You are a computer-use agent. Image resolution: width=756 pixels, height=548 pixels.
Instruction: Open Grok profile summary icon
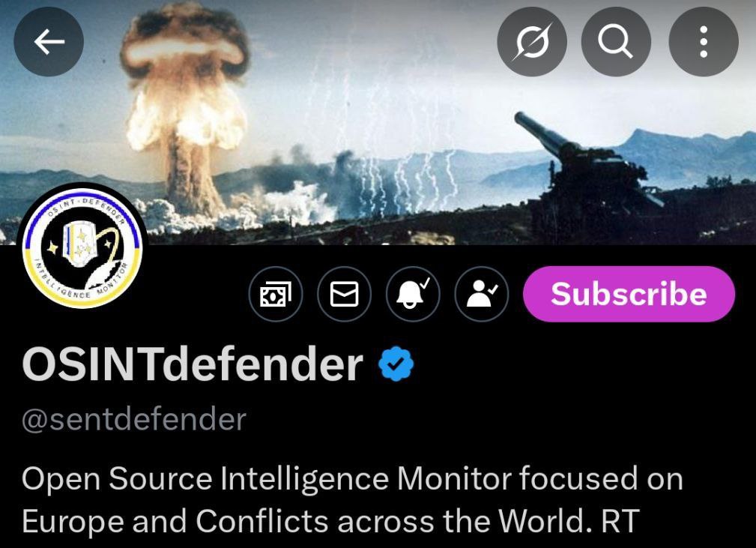point(532,41)
